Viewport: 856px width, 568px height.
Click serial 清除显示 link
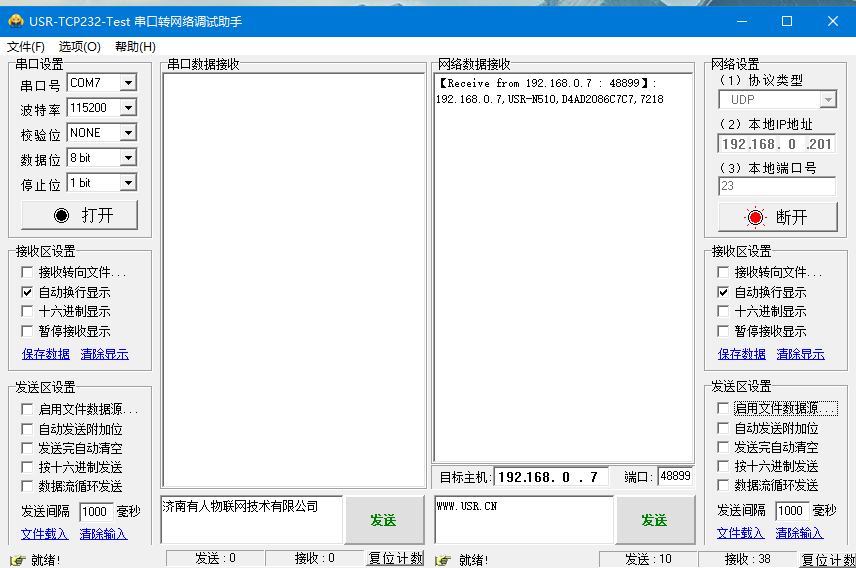pyautogui.click(x=105, y=354)
